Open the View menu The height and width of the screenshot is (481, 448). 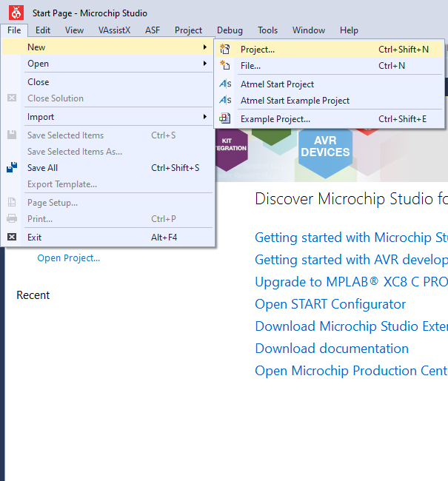(x=74, y=30)
